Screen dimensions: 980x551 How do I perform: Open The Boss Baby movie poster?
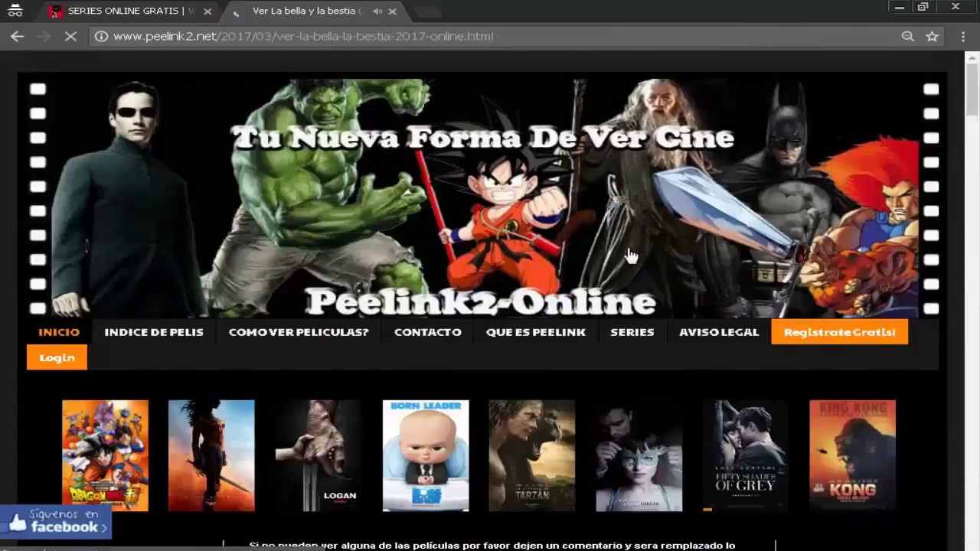click(x=426, y=455)
